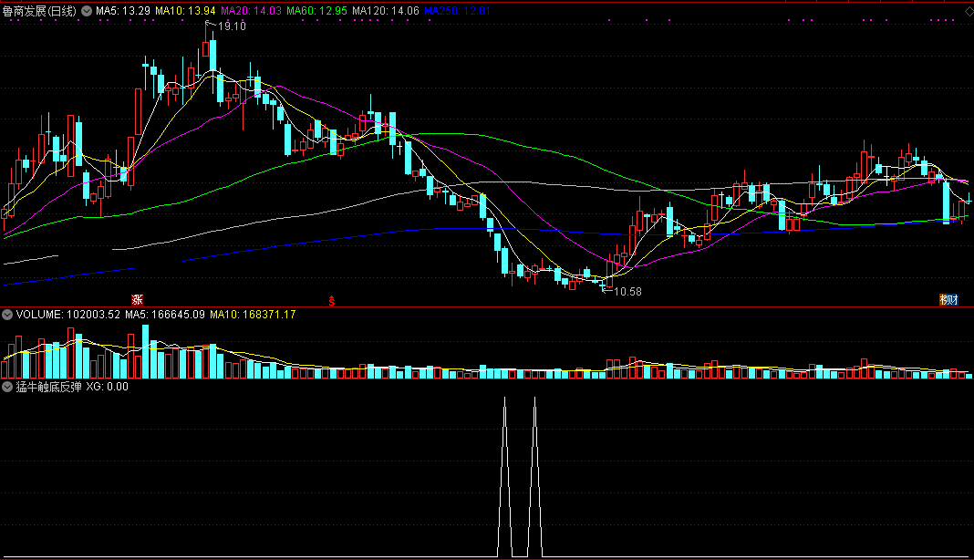974x560 pixels.
Task: Click the red 涨 marker icon
Action: (138, 300)
